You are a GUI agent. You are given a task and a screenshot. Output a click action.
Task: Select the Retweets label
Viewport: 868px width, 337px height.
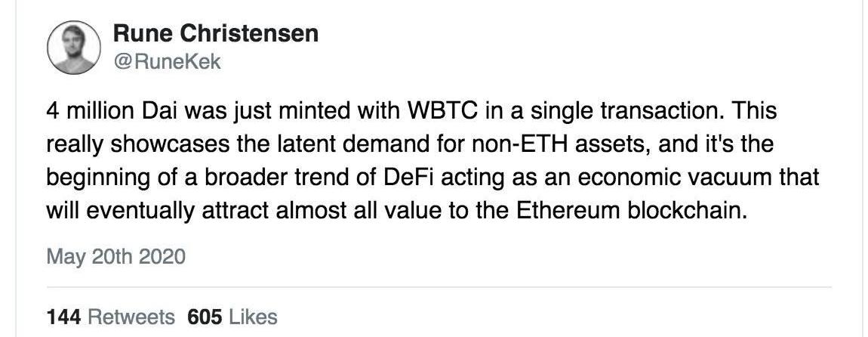[x=131, y=317]
